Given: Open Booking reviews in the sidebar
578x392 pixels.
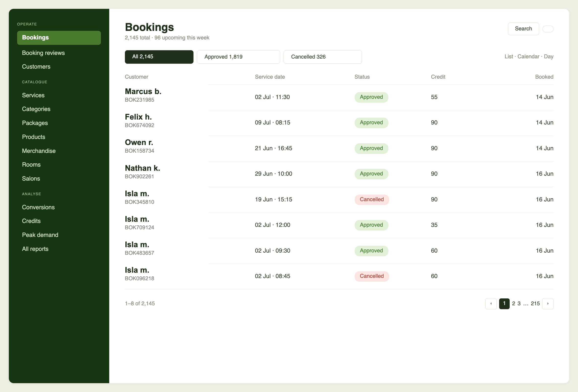Looking at the screenshot, I should [43, 53].
